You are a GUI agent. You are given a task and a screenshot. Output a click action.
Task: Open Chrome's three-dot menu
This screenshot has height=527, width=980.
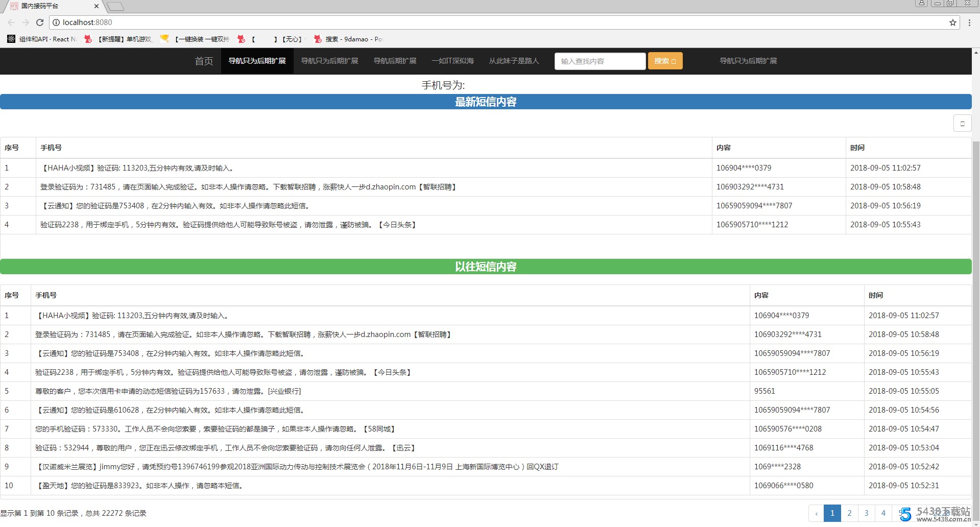pos(969,22)
